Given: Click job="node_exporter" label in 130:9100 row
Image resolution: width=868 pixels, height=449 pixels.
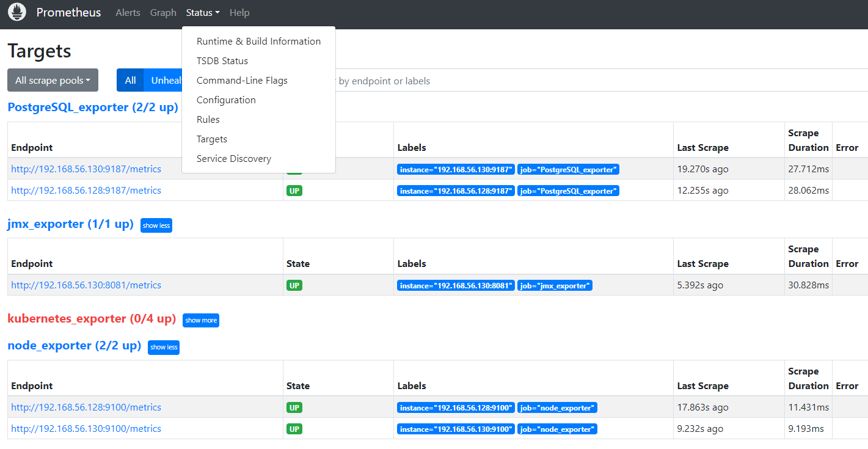Looking at the screenshot, I should [557, 429].
